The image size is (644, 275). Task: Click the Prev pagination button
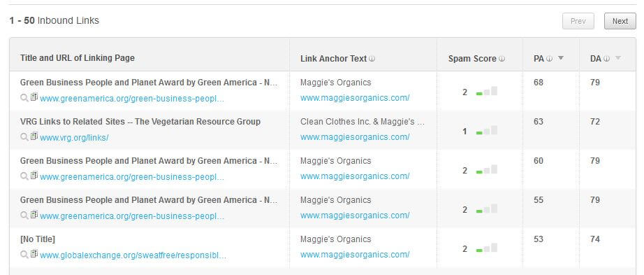(578, 21)
